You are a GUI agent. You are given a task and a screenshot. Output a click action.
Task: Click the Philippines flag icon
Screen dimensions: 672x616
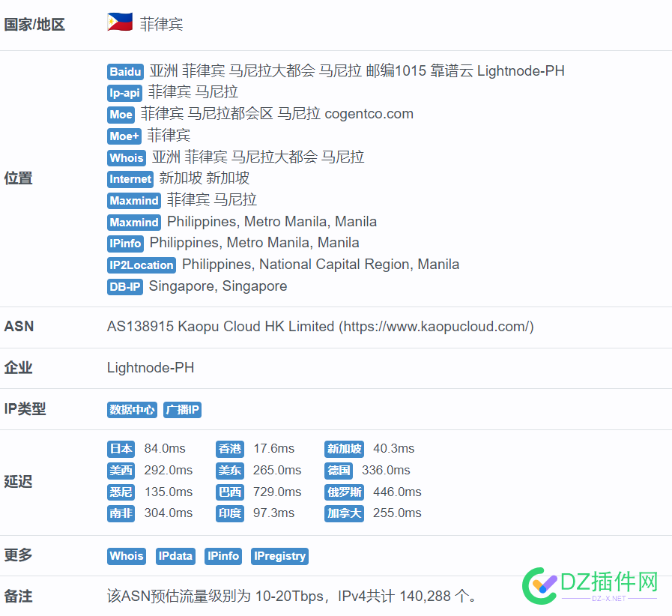pyautogui.click(x=120, y=22)
